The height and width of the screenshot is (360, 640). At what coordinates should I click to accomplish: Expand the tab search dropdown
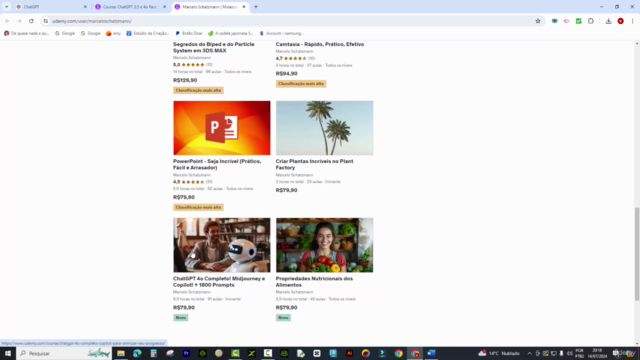[x=7, y=7]
